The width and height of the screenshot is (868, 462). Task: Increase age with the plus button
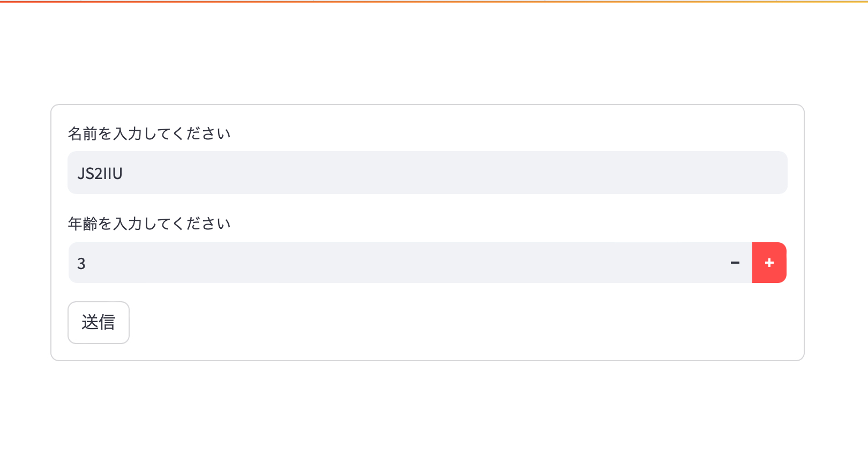769,263
